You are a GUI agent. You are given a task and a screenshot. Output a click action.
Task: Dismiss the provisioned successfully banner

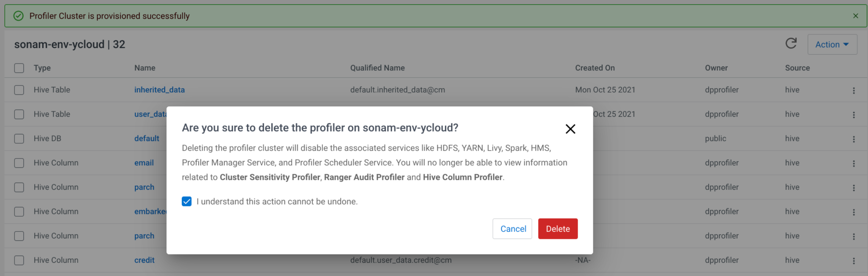click(855, 16)
